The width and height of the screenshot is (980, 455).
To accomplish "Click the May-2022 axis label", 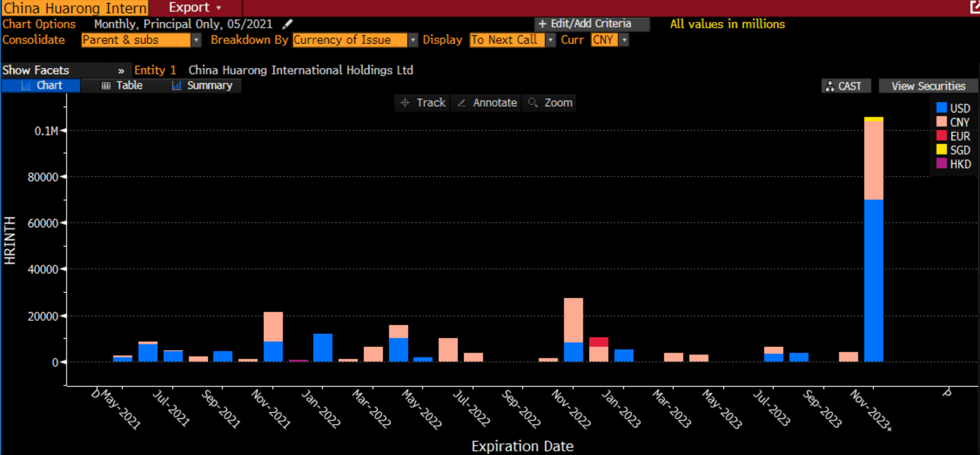I will [x=422, y=409].
